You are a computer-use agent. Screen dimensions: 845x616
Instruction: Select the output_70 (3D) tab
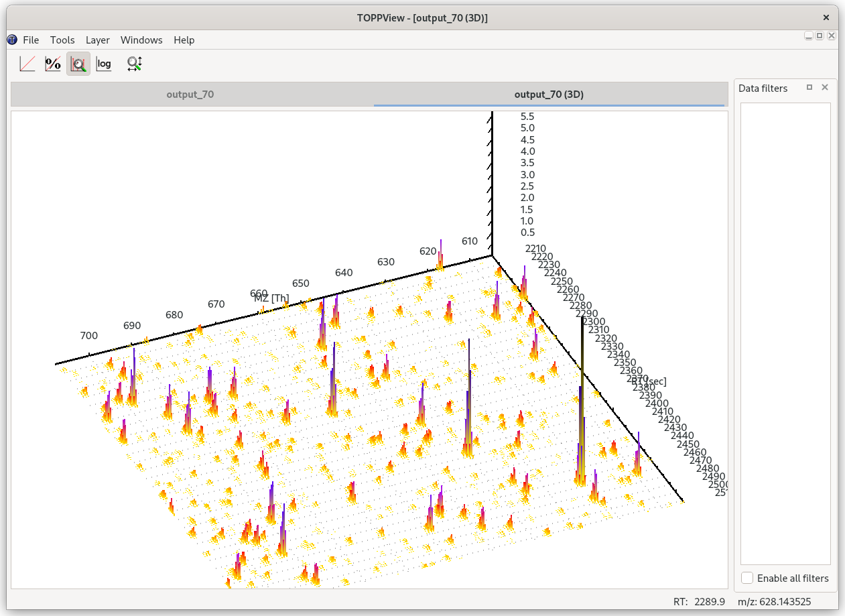point(549,95)
